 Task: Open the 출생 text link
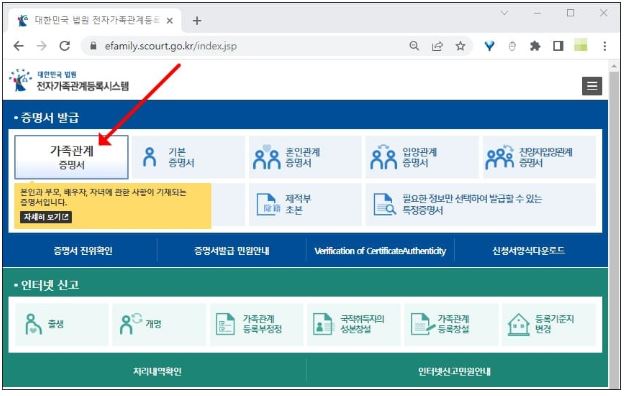pos(56,324)
